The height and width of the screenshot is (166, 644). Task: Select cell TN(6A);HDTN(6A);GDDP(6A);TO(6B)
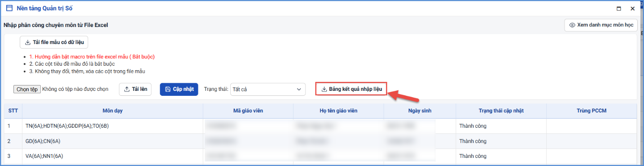(x=112, y=126)
